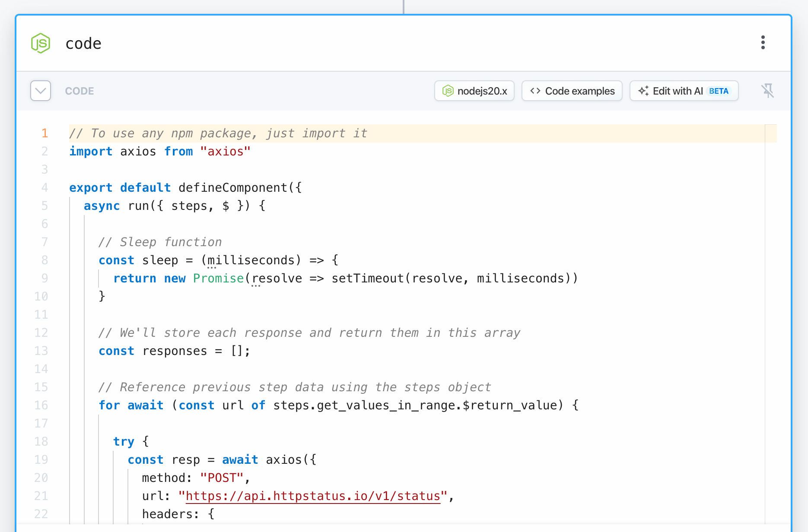Click the "try {" line
Image resolution: width=808 pixels, height=532 pixels.
131,441
